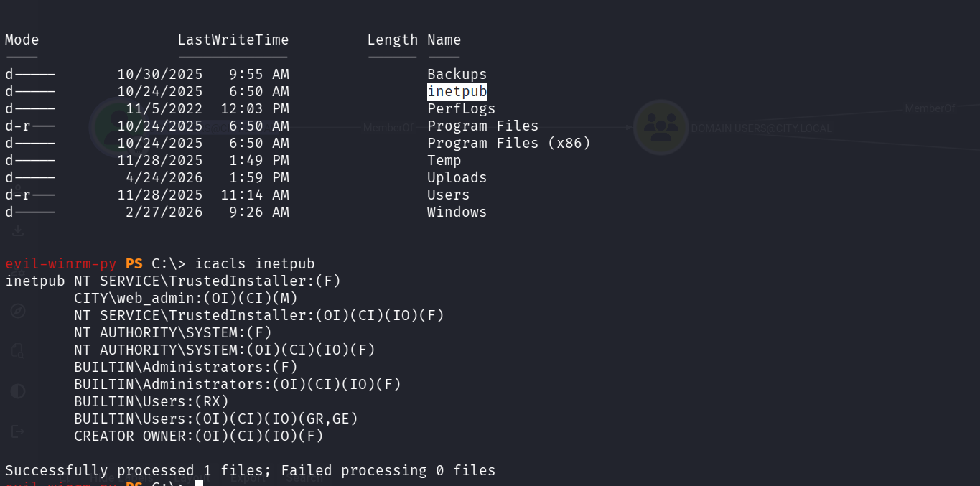Click the Windows directory name

click(457, 212)
